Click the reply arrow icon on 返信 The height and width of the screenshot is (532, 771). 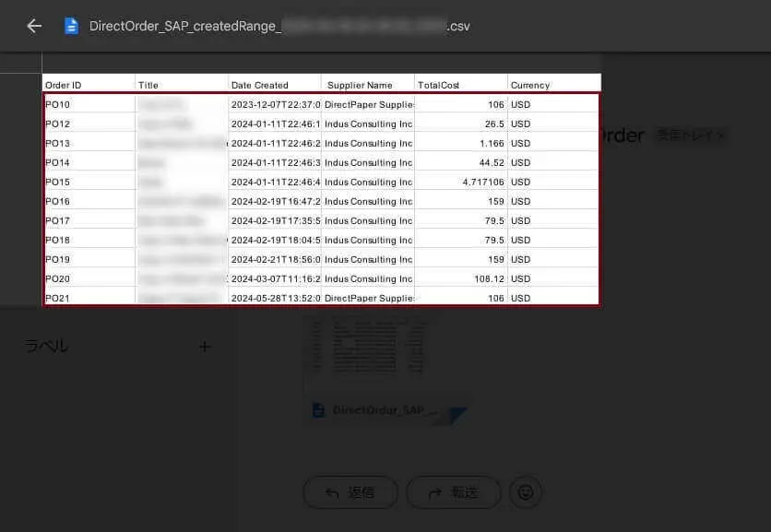[332, 492]
